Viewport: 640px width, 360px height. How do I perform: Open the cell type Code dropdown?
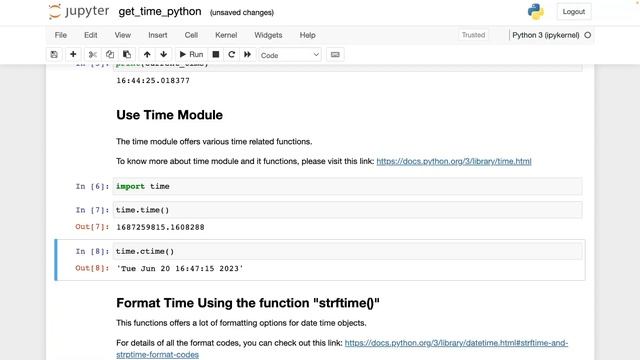pos(290,55)
